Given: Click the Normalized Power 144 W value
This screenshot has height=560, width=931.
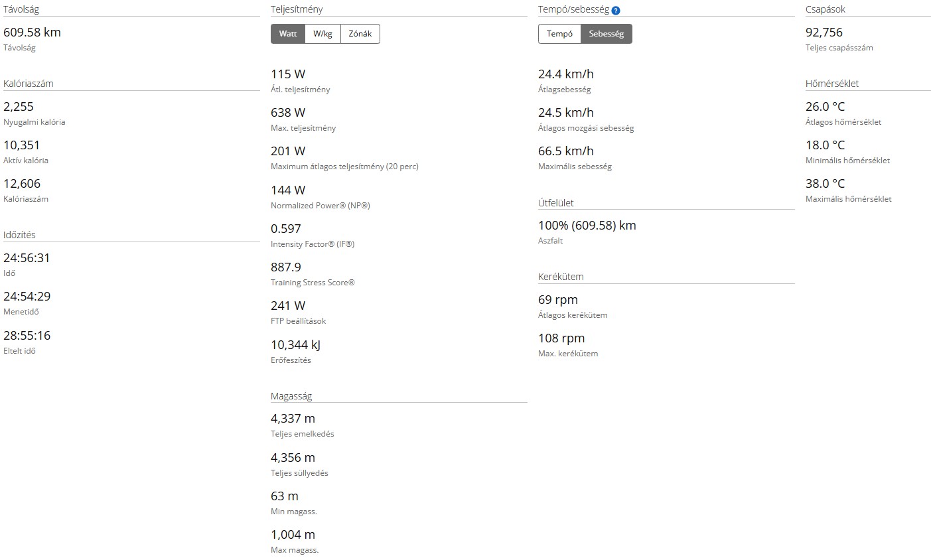Looking at the screenshot, I should click(x=288, y=190).
